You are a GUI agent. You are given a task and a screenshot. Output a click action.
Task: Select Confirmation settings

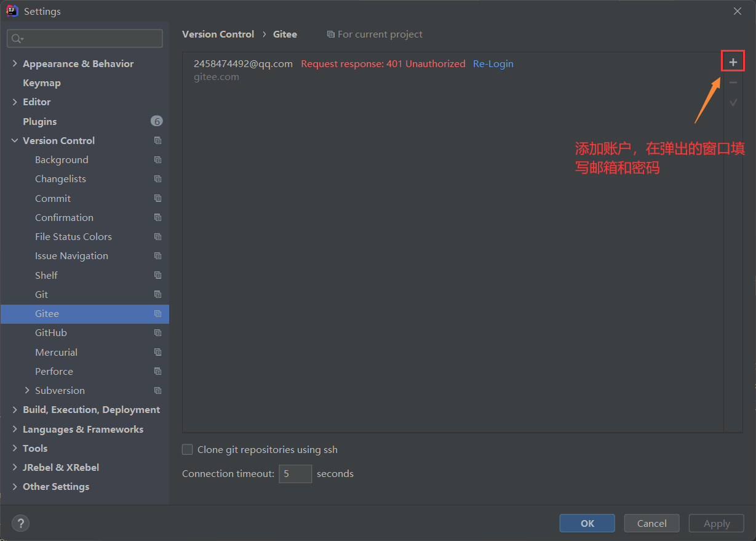64,217
